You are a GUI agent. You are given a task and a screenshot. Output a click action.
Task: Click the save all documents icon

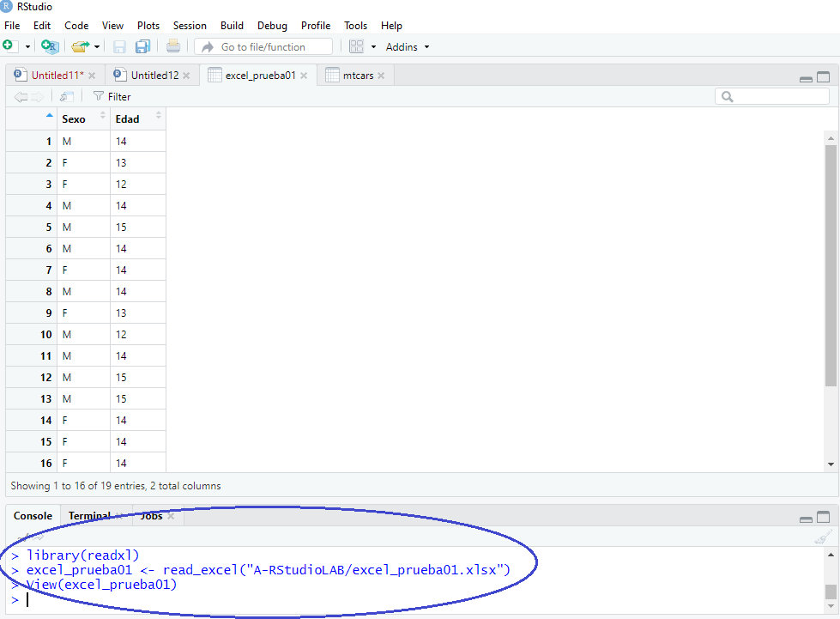[142, 46]
